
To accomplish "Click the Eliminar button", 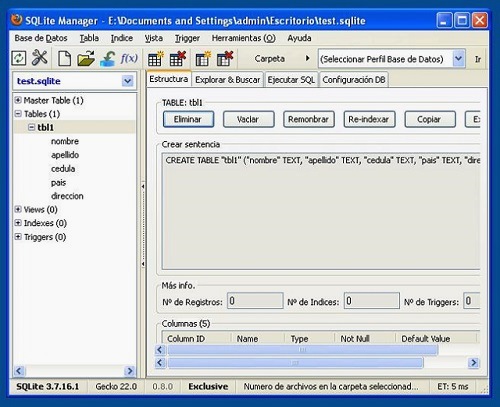I will 188,119.
